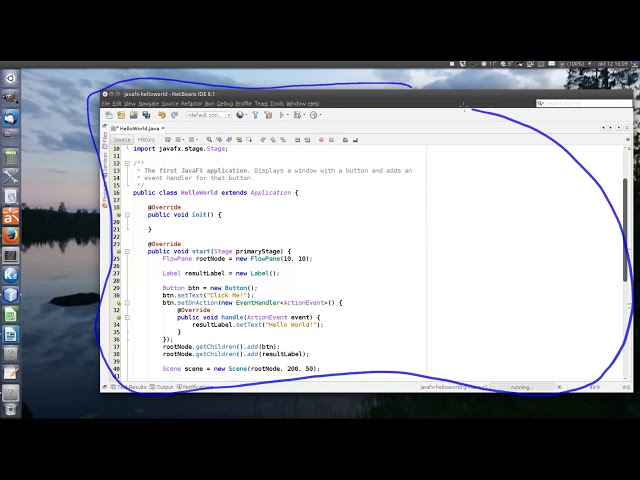Click the Next Bookmark icon
The width and height of the screenshot is (640, 480).
coord(273,140)
